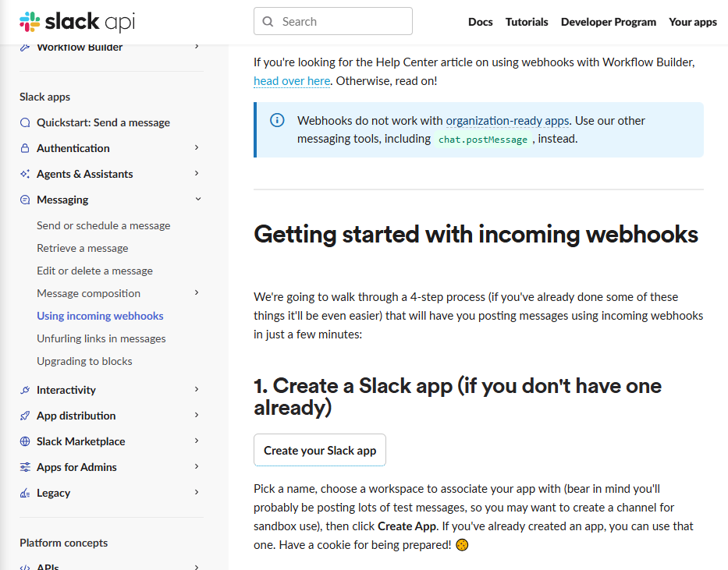Image resolution: width=728 pixels, height=570 pixels.
Task: Expand the APIs chevron
Action: click(x=197, y=567)
